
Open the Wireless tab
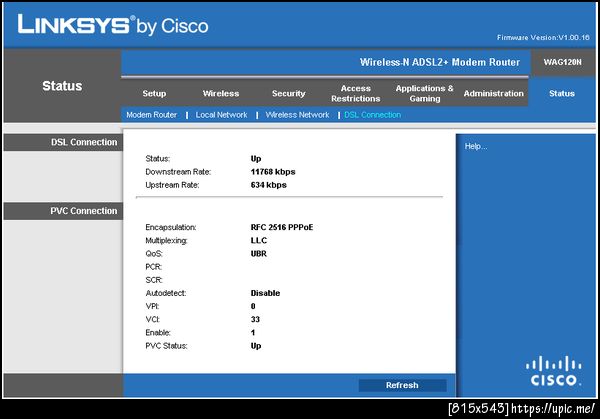pos(221,93)
